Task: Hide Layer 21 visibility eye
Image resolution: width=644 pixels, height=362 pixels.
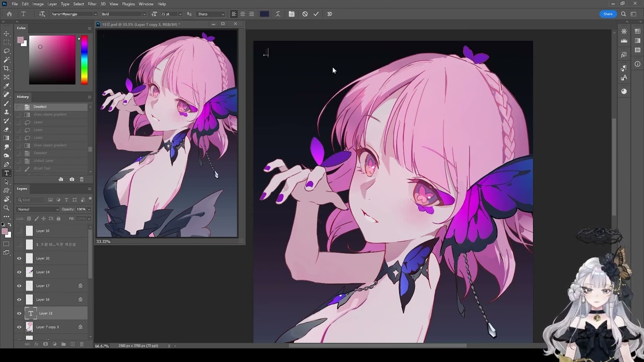Action: pos(19,313)
